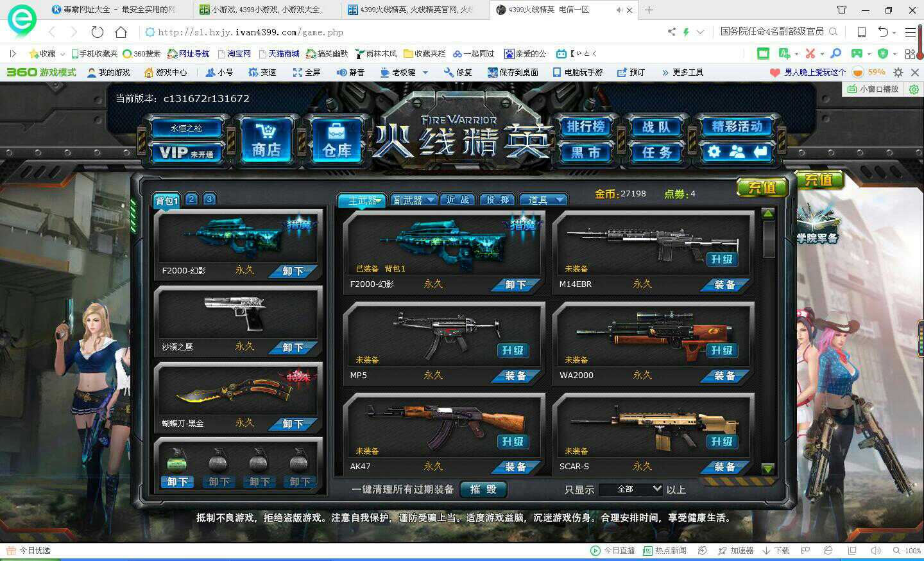Viewport: 924px width, 561px height.
Task: Upgrade the WA2000 sniper rifle
Action: [722, 350]
